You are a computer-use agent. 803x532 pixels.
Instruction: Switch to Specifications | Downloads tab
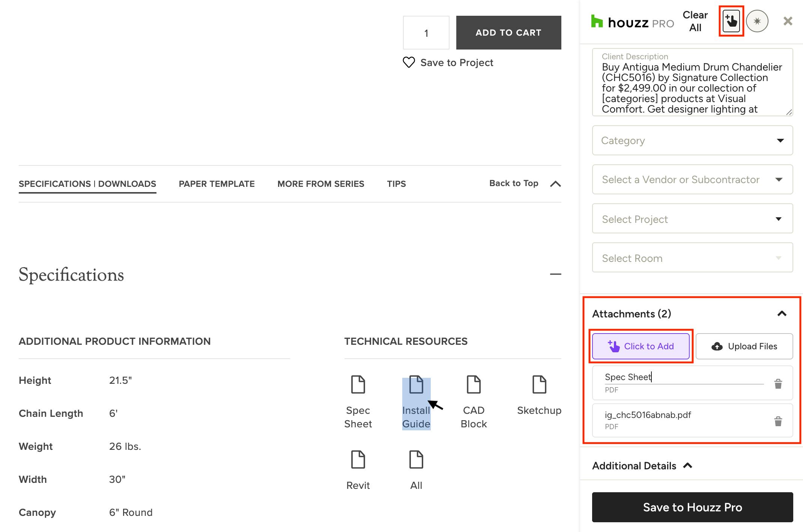[x=87, y=184]
